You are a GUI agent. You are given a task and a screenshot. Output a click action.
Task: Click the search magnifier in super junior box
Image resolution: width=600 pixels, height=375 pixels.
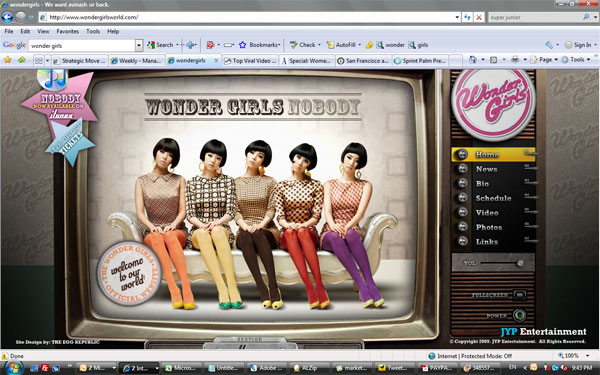[586, 17]
